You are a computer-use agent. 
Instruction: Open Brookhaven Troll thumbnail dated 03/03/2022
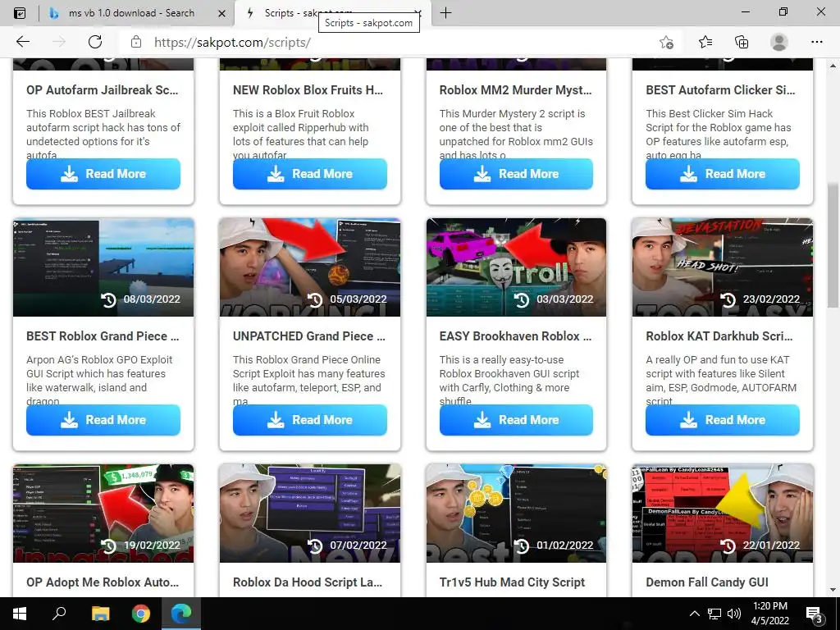click(x=516, y=267)
